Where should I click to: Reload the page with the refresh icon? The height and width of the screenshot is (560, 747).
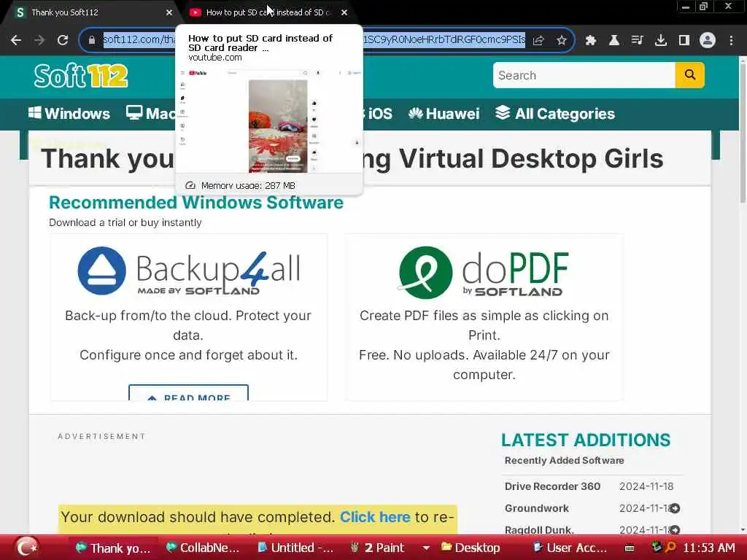pos(63,40)
